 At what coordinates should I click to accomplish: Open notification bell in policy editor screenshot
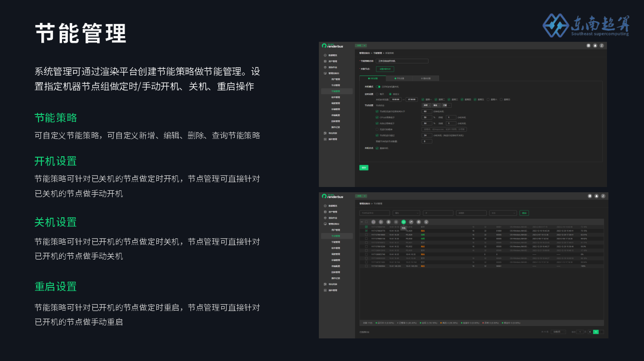coord(595,45)
